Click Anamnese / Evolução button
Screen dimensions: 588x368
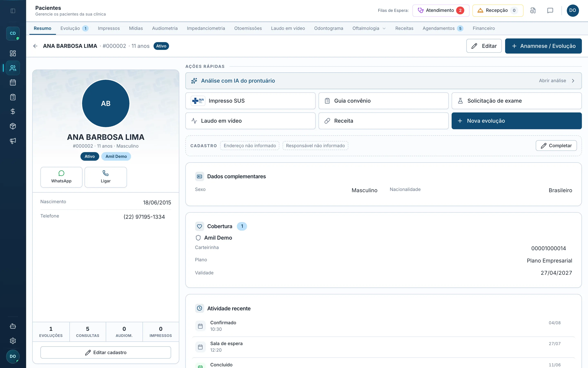[x=543, y=46]
